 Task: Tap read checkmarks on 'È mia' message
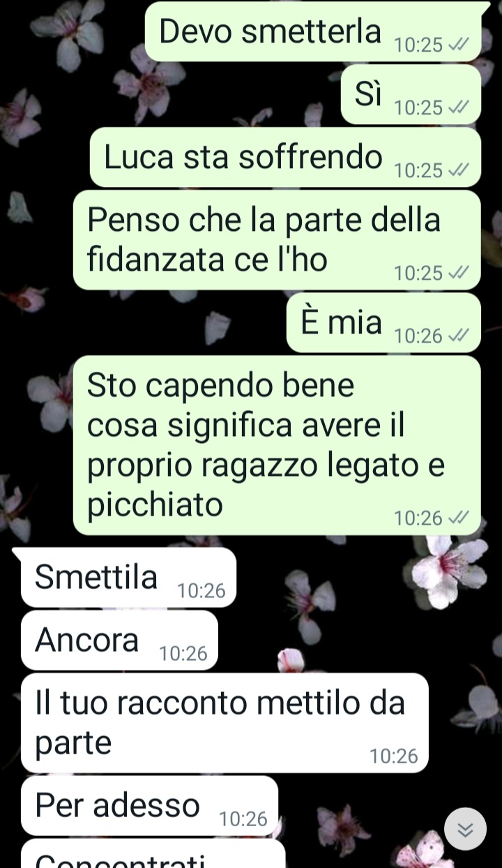pos(459,336)
